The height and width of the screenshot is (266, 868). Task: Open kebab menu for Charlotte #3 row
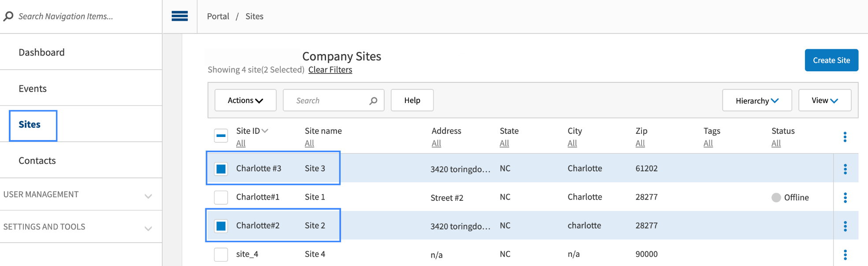845,169
